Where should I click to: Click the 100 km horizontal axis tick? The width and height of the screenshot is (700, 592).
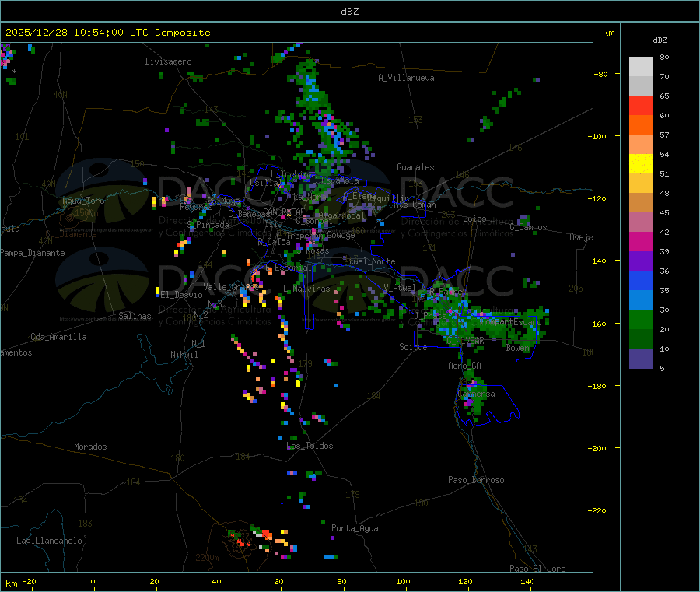click(x=403, y=581)
